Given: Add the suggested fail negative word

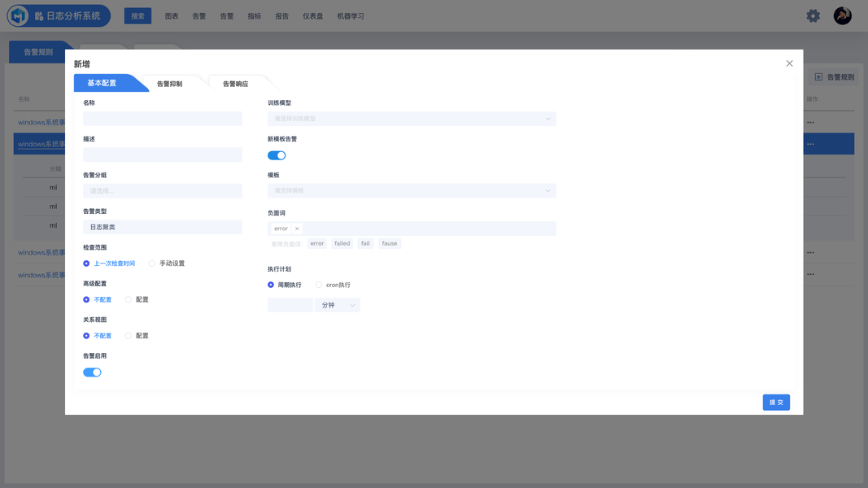Looking at the screenshot, I should point(365,243).
